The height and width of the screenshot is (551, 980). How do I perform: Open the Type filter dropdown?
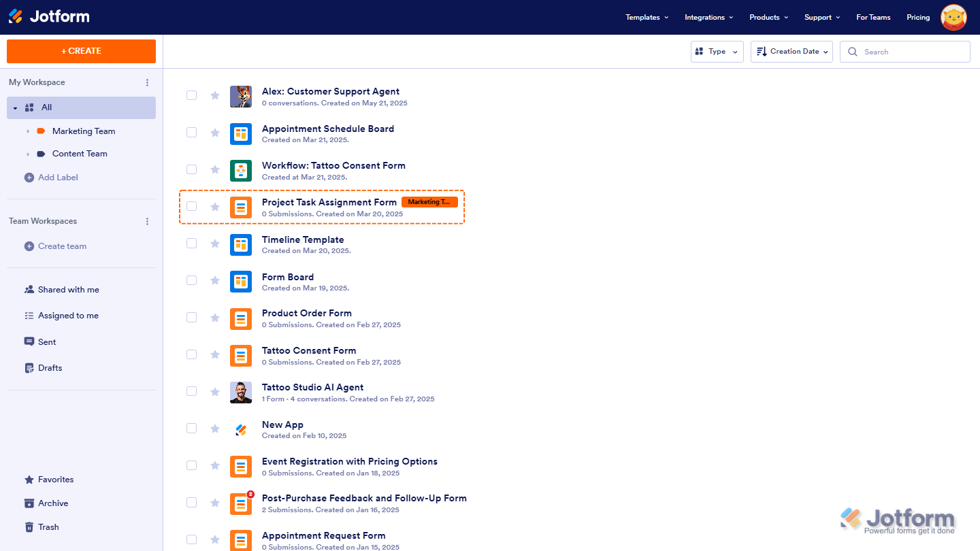point(717,52)
